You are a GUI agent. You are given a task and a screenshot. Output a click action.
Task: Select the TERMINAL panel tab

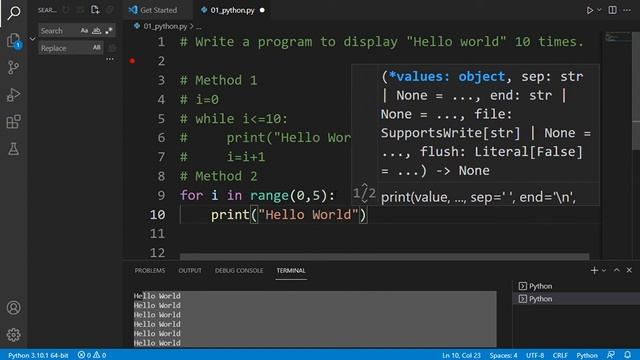[x=291, y=270]
